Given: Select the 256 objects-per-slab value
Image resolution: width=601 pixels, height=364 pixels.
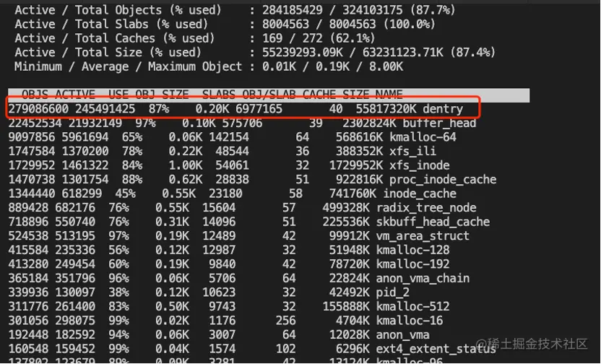Looking at the screenshot, I should (285, 321).
